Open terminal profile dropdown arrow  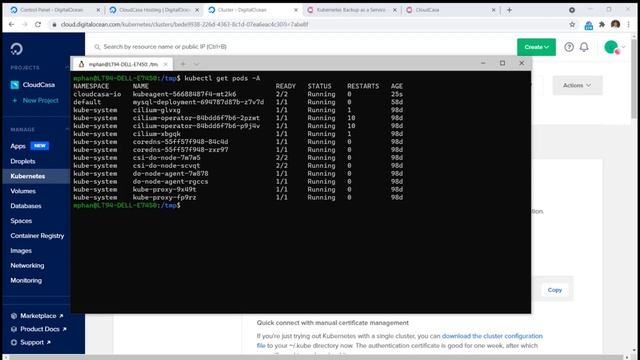(x=196, y=64)
